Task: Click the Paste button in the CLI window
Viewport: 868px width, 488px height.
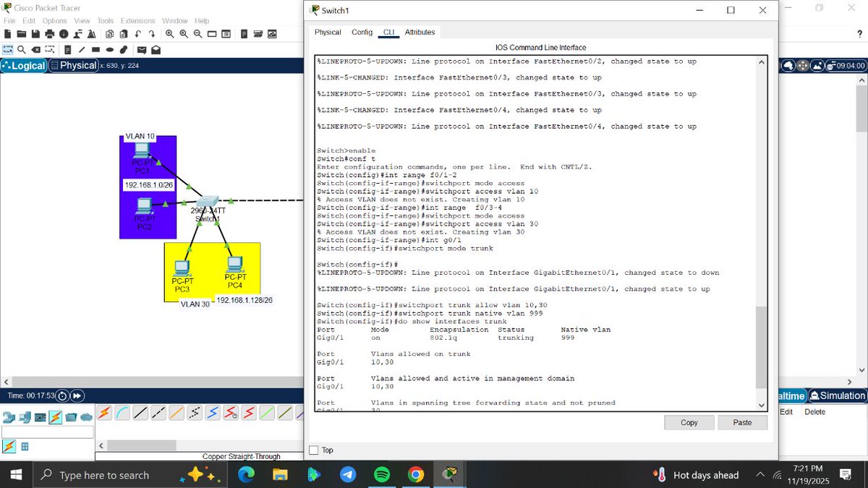Action: (x=742, y=422)
